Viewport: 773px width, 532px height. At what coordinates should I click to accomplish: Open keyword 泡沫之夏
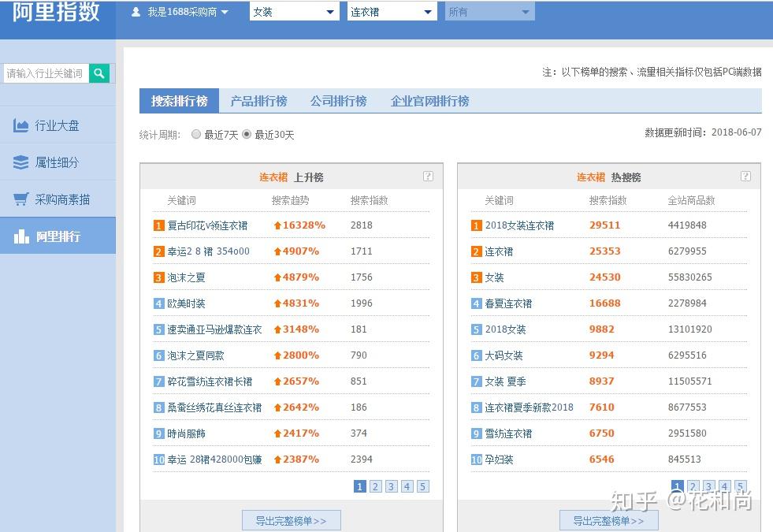point(186,277)
